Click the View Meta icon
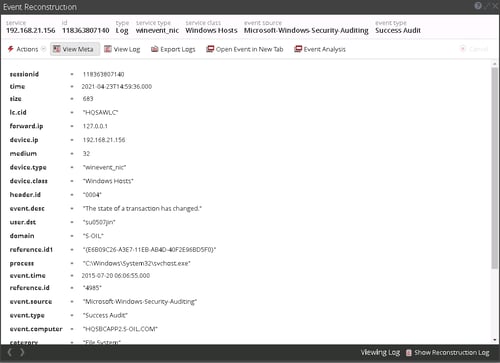This screenshot has width=500, height=363. pos(57,49)
